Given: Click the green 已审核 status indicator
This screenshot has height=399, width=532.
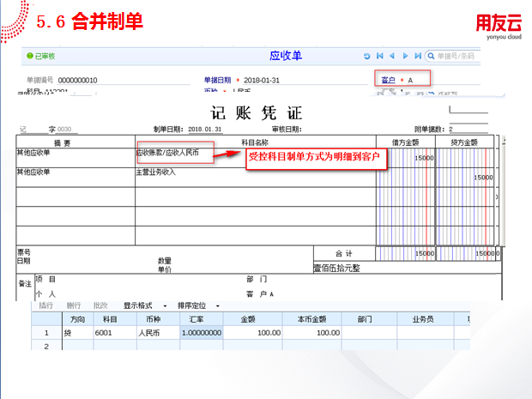Looking at the screenshot, I should [40, 56].
